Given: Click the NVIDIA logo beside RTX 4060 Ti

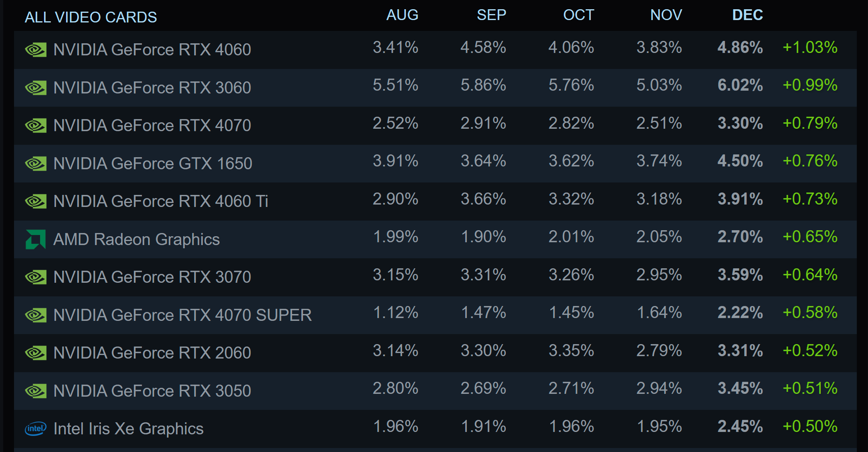Looking at the screenshot, I should coord(36,201).
